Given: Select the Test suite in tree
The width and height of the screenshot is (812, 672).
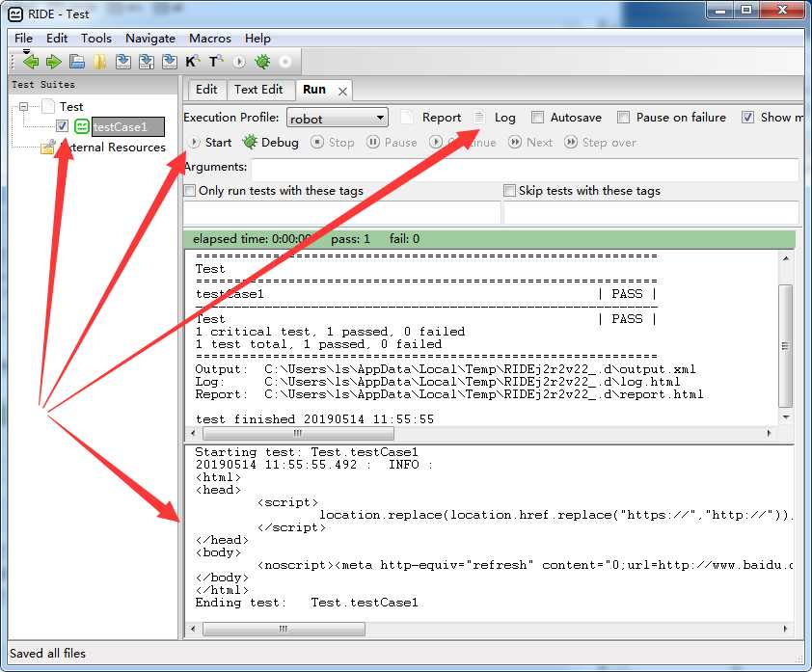Looking at the screenshot, I should [71, 107].
